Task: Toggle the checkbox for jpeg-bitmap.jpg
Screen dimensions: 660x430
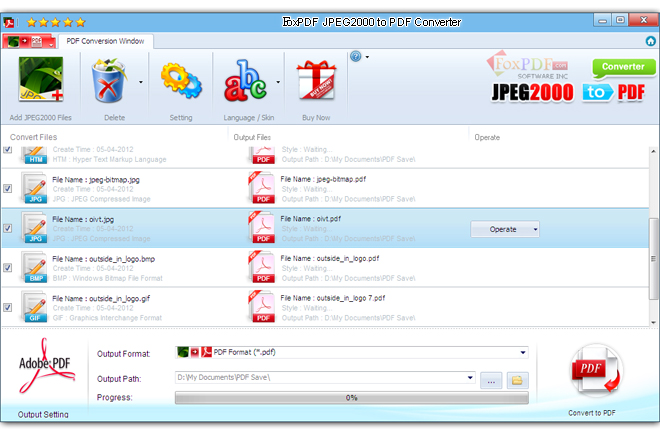Action: [8, 188]
